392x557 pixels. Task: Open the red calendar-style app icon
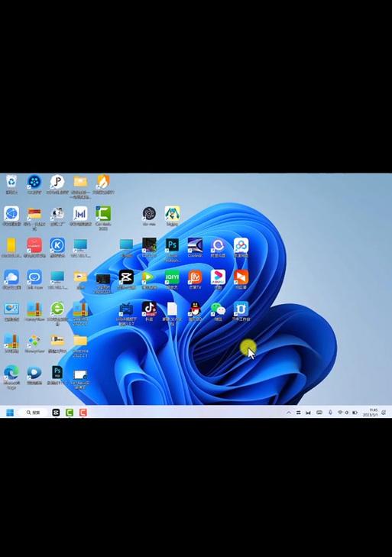(34, 245)
